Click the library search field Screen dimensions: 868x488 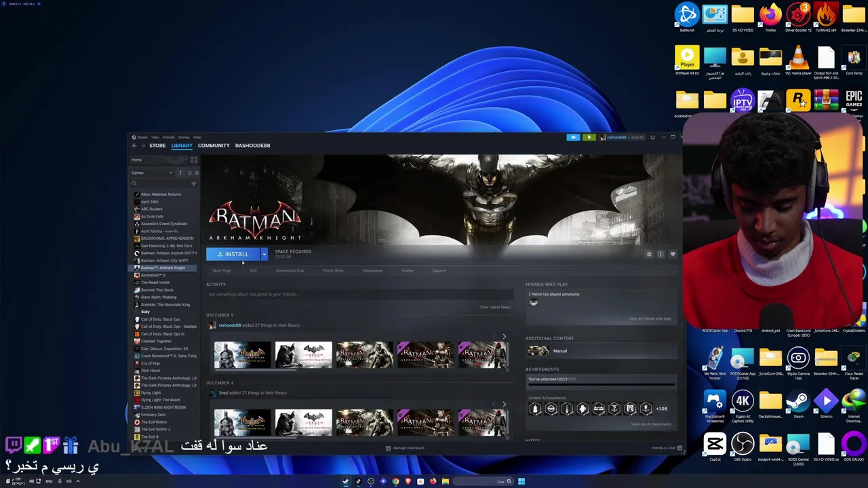[x=159, y=183]
